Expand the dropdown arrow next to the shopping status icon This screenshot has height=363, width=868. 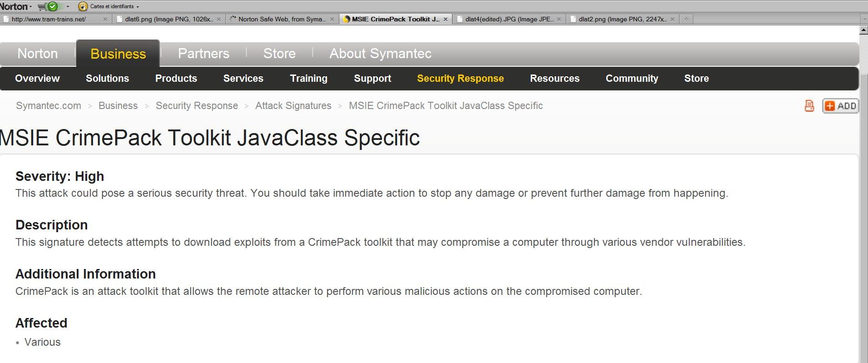[x=68, y=7]
